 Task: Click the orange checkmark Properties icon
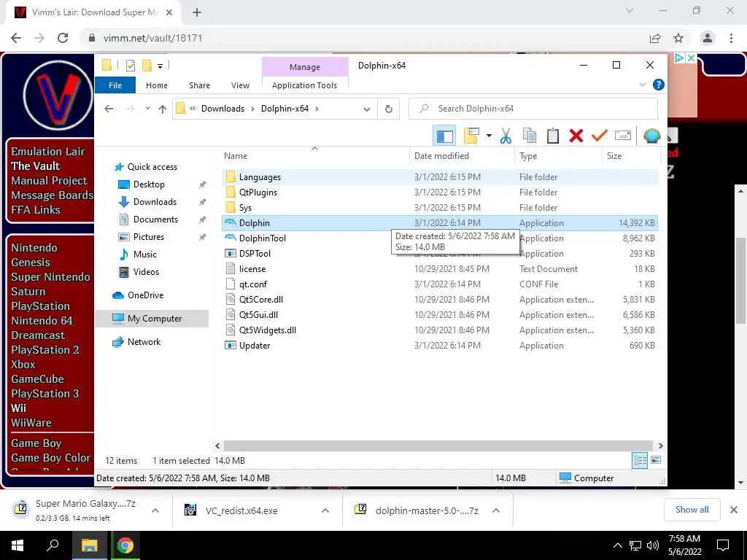coord(600,136)
